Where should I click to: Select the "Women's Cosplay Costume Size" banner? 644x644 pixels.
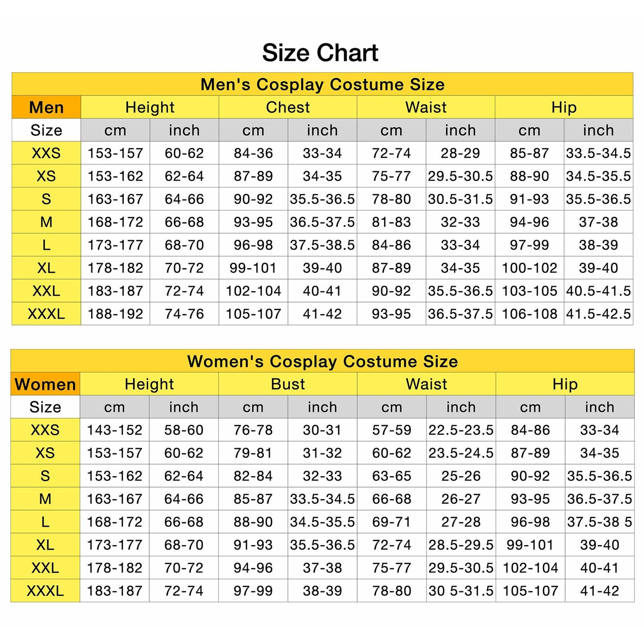click(x=322, y=361)
